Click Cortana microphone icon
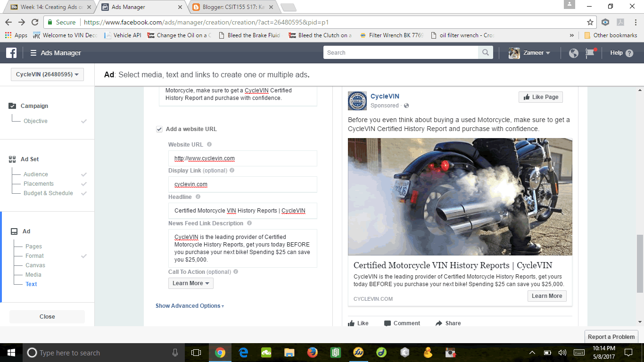Image resolution: width=644 pixels, height=362 pixels. point(175,353)
